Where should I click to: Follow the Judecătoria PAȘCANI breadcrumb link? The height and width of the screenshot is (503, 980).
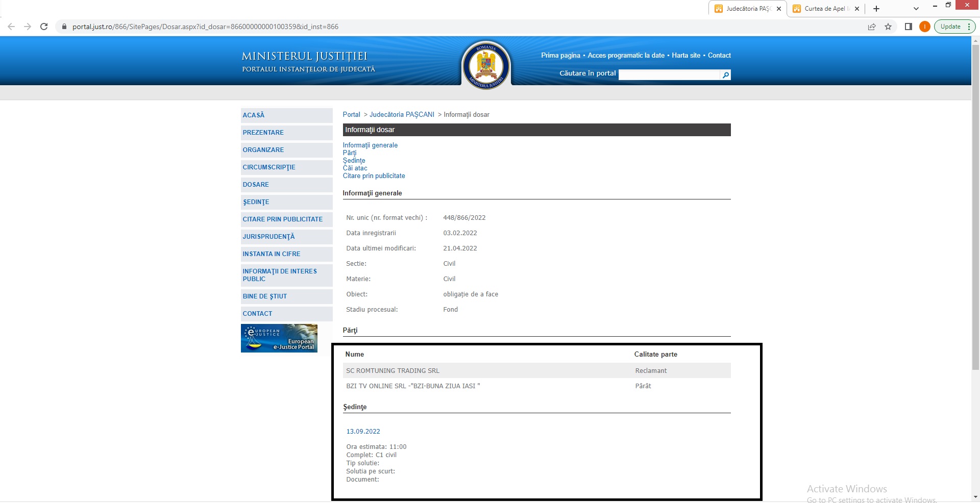[x=402, y=115]
